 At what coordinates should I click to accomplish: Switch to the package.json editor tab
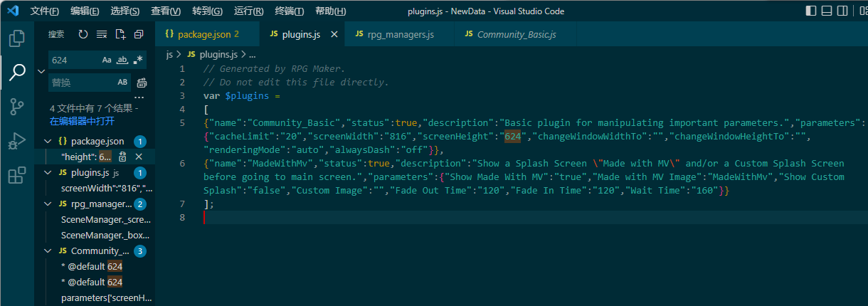coord(207,34)
